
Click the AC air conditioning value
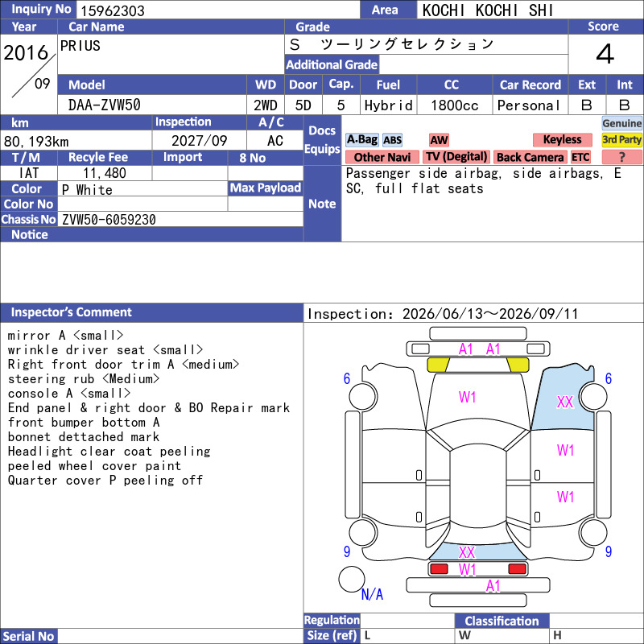tap(275, 141)
